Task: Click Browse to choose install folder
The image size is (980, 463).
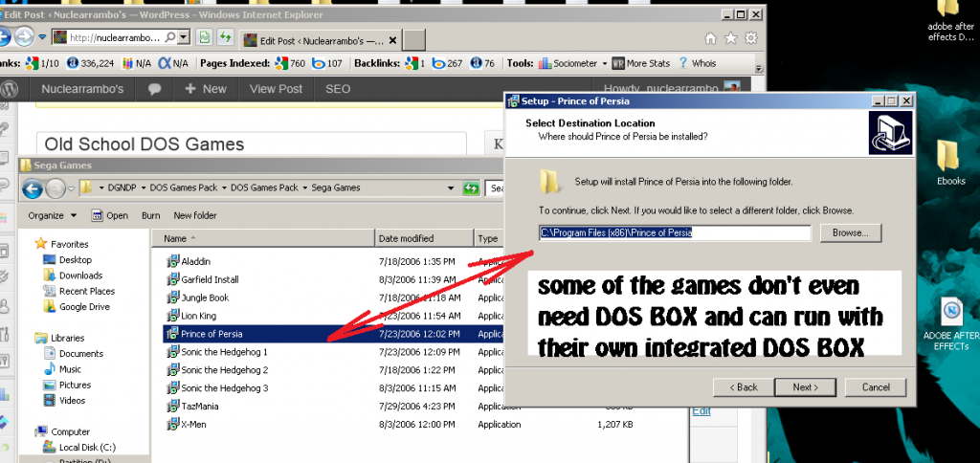Action: (850, 233)
